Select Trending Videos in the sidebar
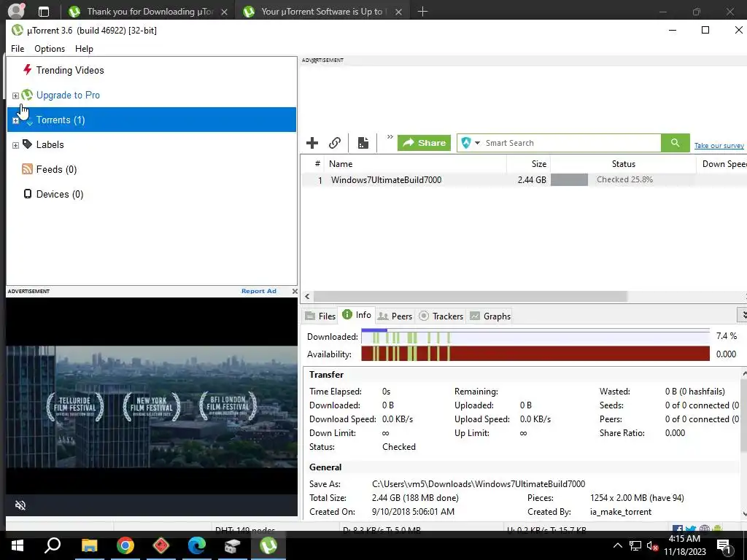This screenshot has height=560, width=747. 70,71
